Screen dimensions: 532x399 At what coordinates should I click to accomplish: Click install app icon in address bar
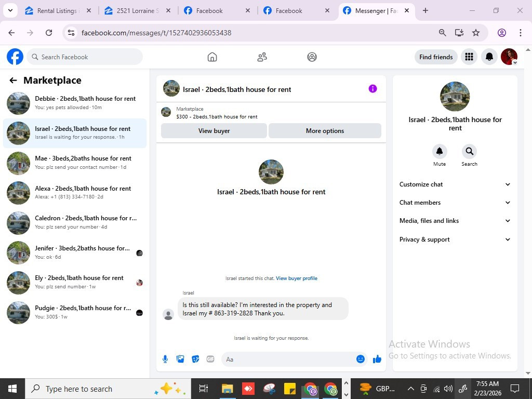coord(459,33)
